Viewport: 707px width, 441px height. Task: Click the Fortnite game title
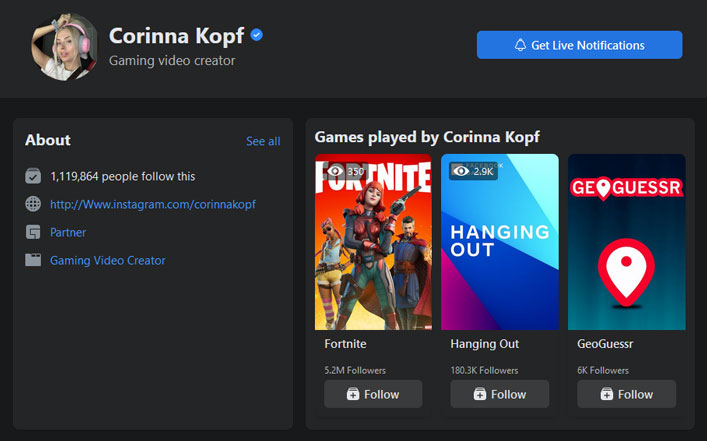345,344
